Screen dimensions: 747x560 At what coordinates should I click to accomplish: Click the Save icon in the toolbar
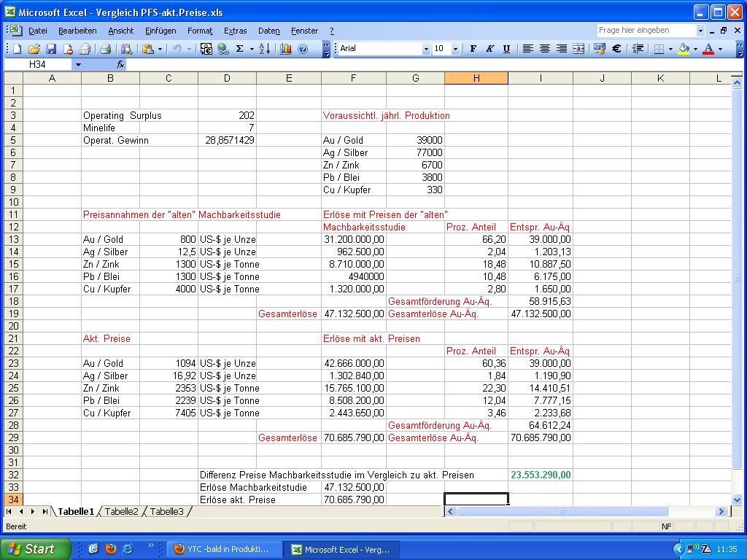(51, 49)
